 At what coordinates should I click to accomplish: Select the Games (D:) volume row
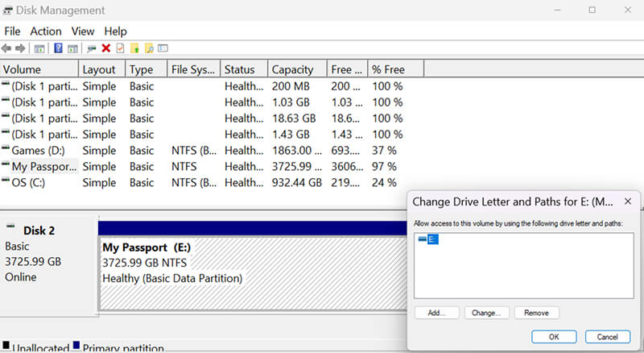coord(212,151)
